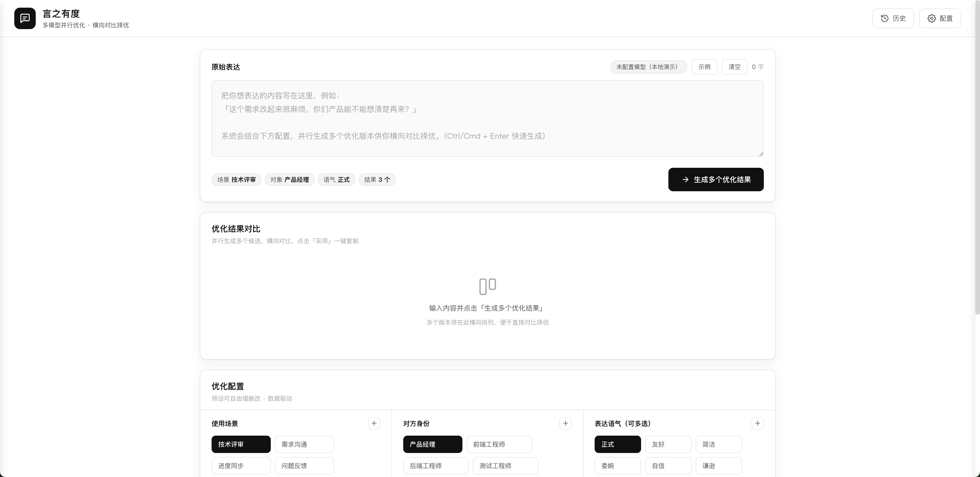Load the 示例 sample text

(704, 67)
